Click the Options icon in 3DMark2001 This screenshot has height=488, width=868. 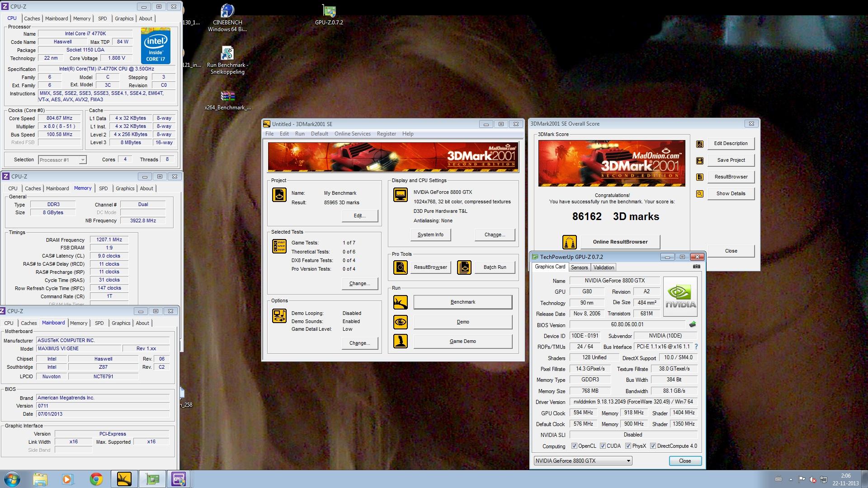(x=279, y=316)
